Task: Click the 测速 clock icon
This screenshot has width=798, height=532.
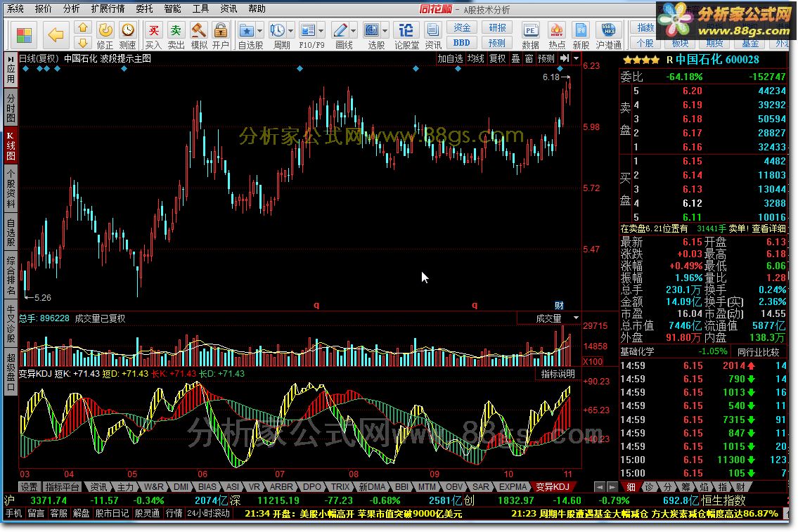Action: click(x=128, y=30)
